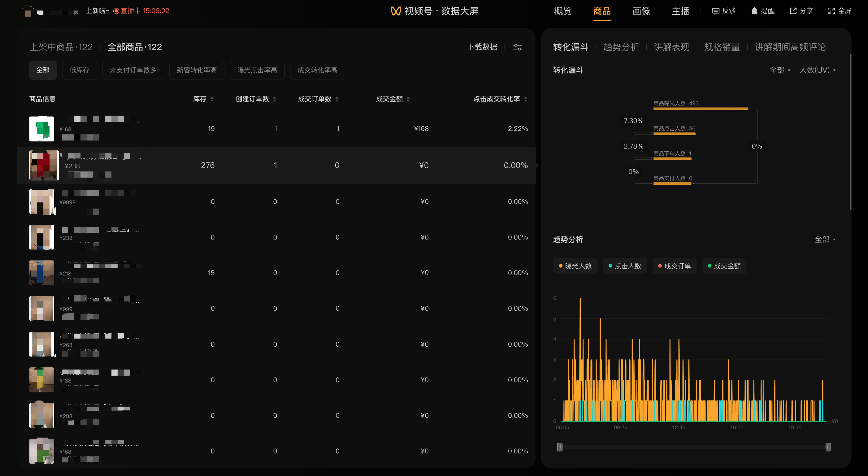Image resolution: width=868 pixels, height=476 pixels.
Task: Sort by 库存 using its sort arrows
Action: coord(212,99)
